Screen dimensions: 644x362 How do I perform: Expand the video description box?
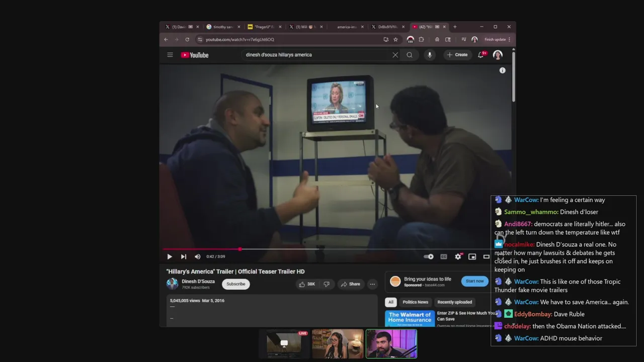tap(272, 310)
